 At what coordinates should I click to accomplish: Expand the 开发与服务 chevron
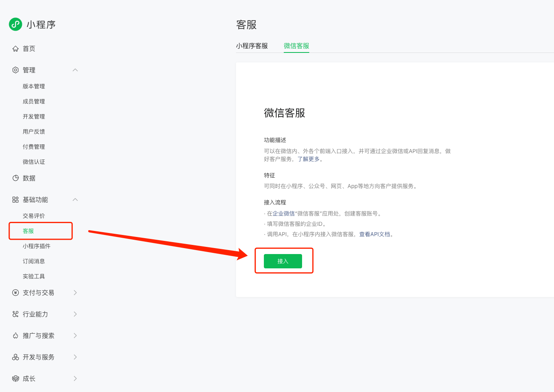[x=75, y=357]
